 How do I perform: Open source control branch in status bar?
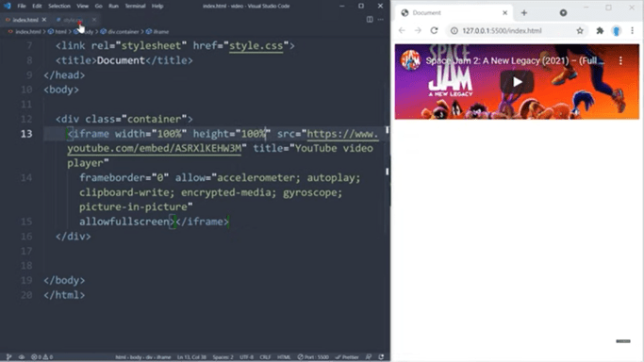pyautogui.click(x=9, y=357)
